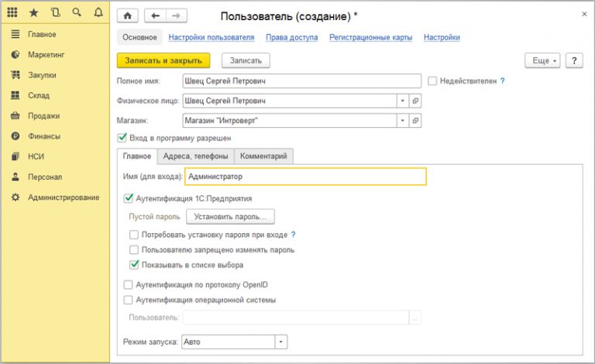Open Настройки пользователя link
The height and width of the screenshot is (364, 595).
pos(212,37)
